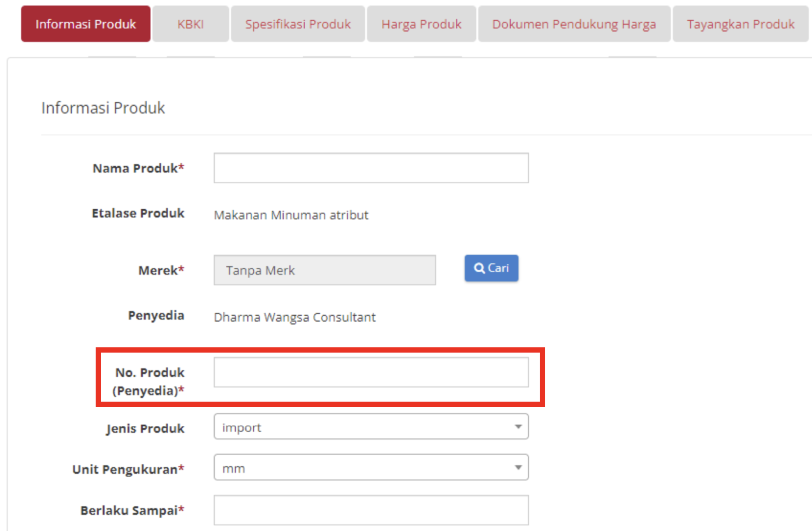Click the Merek label
This screenshot has width=812, height=531.
pos(162,271)
